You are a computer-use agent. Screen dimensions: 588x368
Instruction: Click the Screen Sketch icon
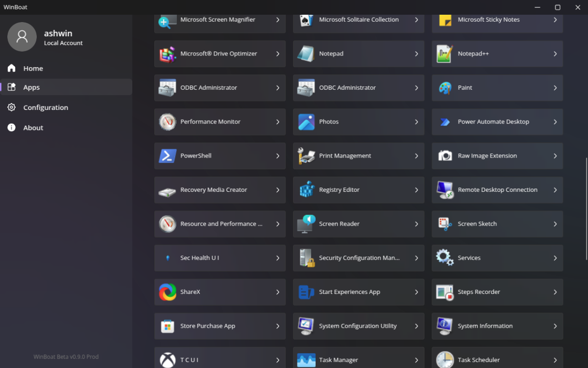(x=445, y=224)
